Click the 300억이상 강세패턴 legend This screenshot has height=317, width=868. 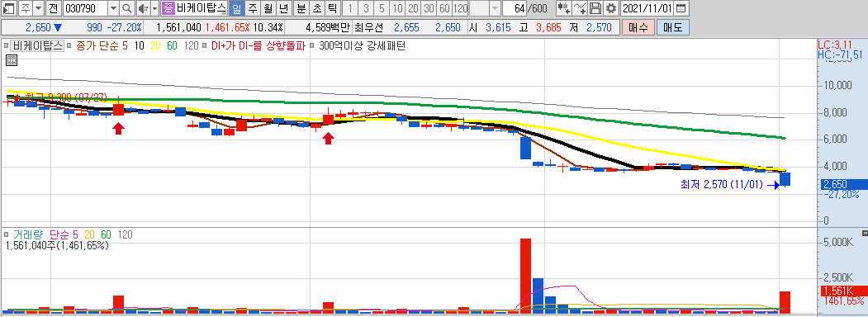tap(362, 46)
